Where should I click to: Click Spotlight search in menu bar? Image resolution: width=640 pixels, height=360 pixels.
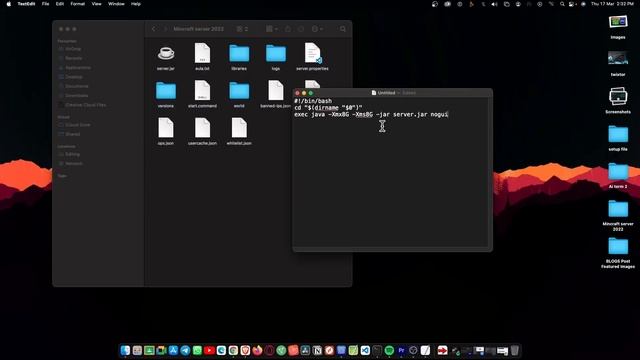point(562,4)
